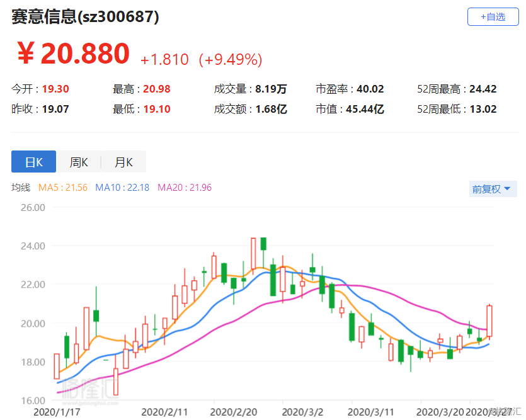This screenshot has height=420, width=526.
Task: Click the pink MA20 indicator label
Action: click(184, 188)
